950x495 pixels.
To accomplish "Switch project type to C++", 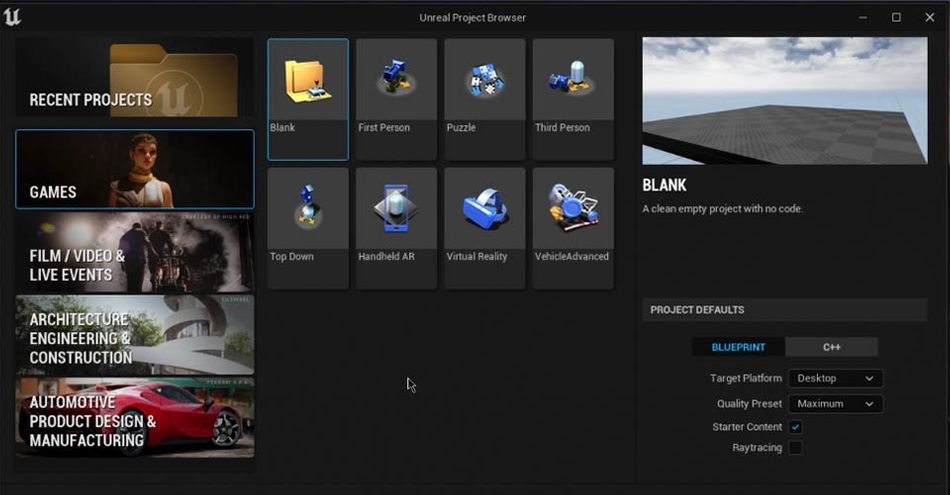I will [831, 347].
